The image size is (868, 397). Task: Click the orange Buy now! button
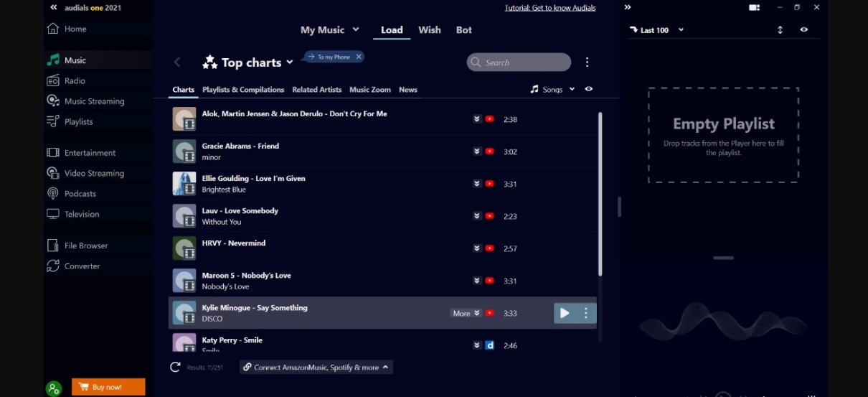[x=108, y=387]
